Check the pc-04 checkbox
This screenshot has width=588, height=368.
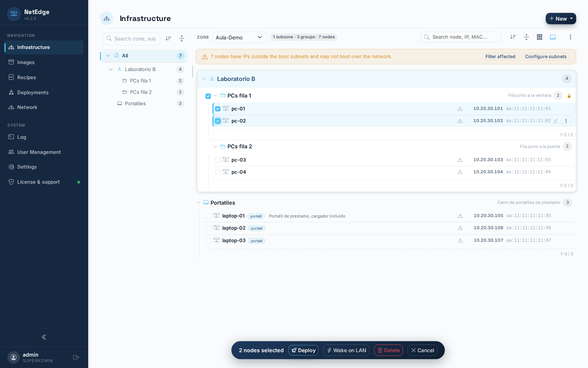pos(218,172)
